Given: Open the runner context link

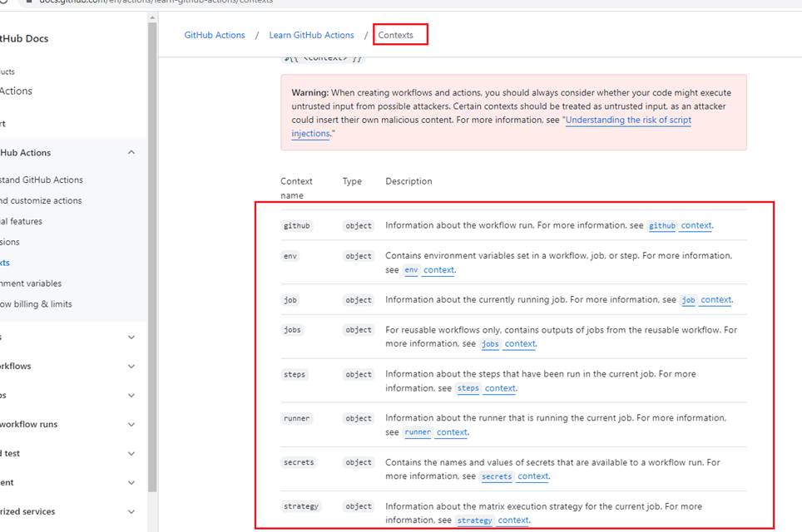Looking at the screenshot, I should pos(436,432).
